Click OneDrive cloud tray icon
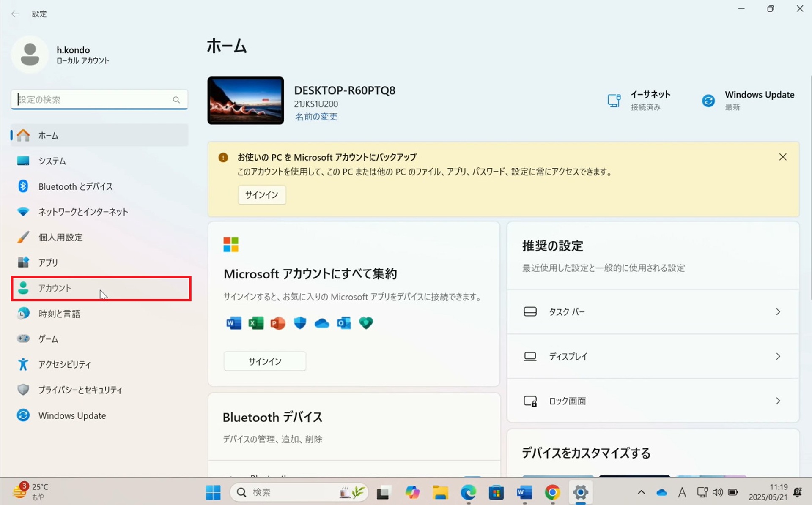 [662, 493]
